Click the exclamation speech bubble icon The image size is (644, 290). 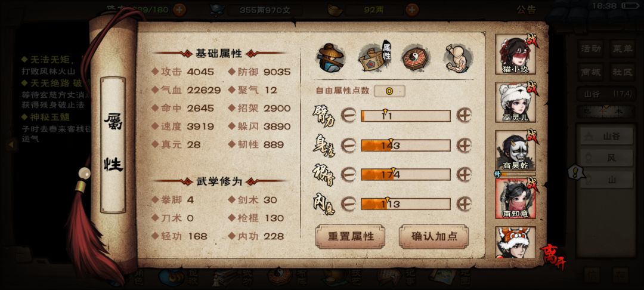click(x=577, y=172)
